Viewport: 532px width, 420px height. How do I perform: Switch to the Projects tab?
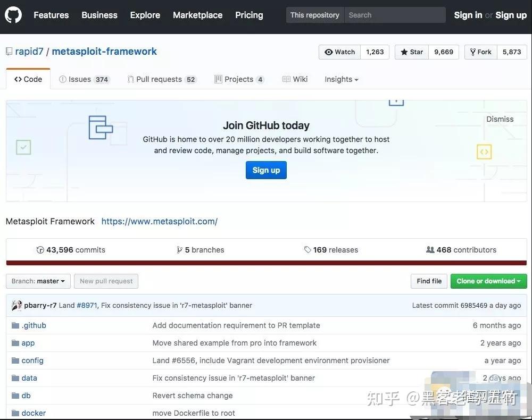click(239, 79)
